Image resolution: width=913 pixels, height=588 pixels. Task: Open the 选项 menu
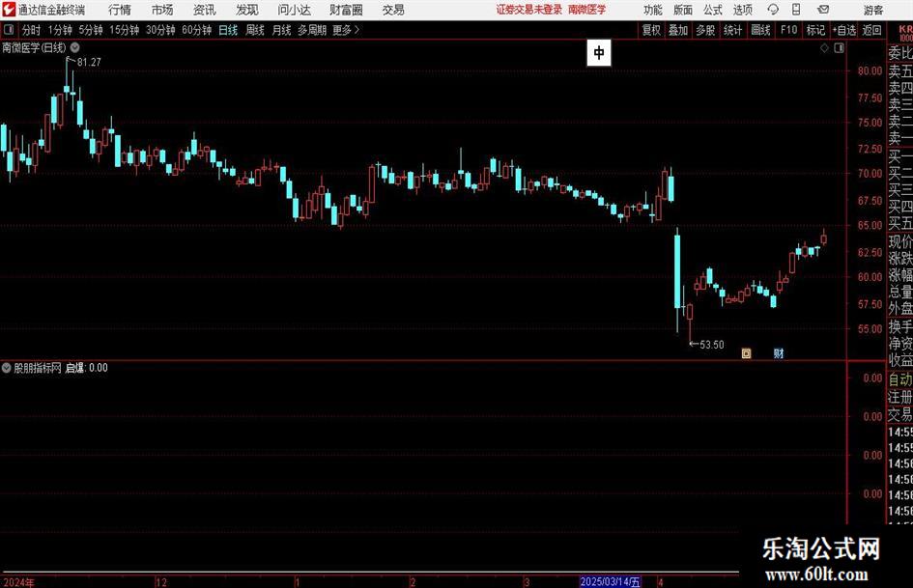pos(742,10)
